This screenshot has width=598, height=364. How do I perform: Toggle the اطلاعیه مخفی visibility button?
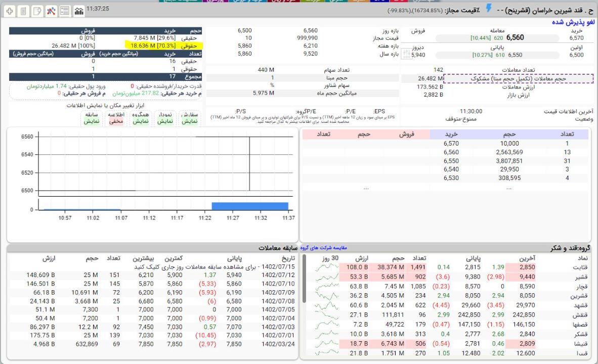[x=119, y=118]
